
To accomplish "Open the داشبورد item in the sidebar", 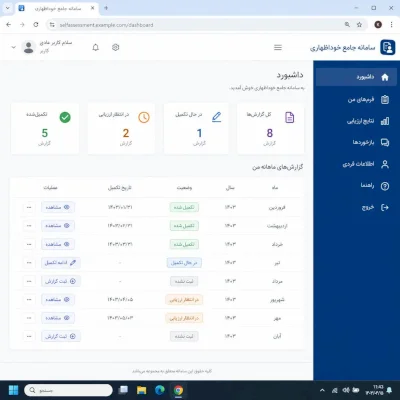I will coord(356,77).
